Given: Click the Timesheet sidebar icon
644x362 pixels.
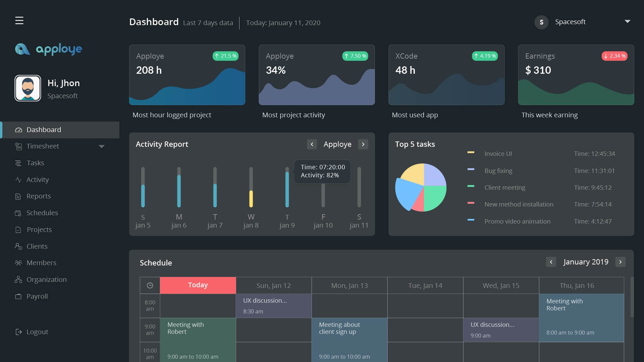Looking at the screenshot, I should 18,146.
